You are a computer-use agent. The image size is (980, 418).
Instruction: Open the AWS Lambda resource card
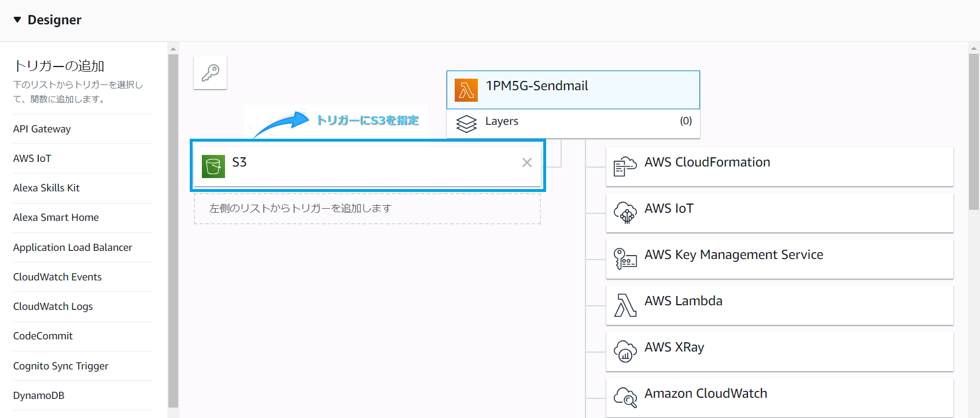pyautogui.click(x=779, y=305)
